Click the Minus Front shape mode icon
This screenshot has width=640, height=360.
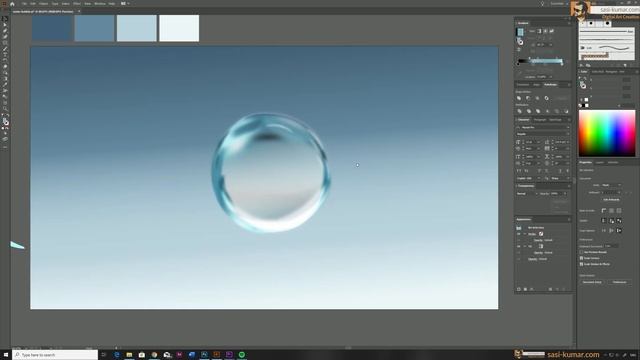click(528, 98)
